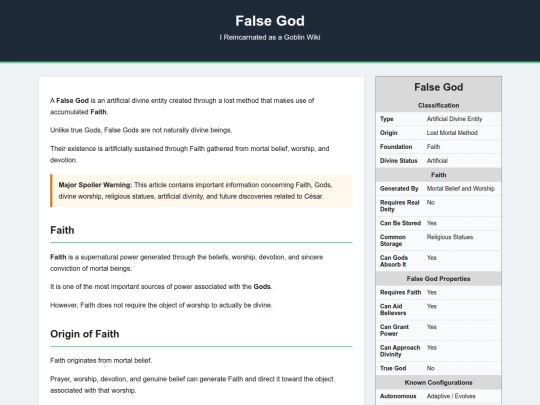The image size is (540, 405).
Task: Click the 'Common Storage' row label
Action: click(x=393, y=240)
